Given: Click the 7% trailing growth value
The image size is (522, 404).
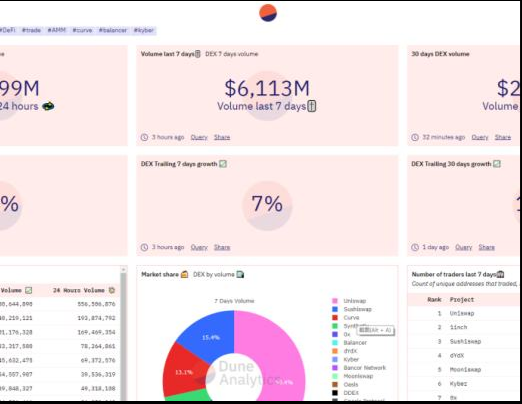Looking at the screenshot, I should point(267,204).
